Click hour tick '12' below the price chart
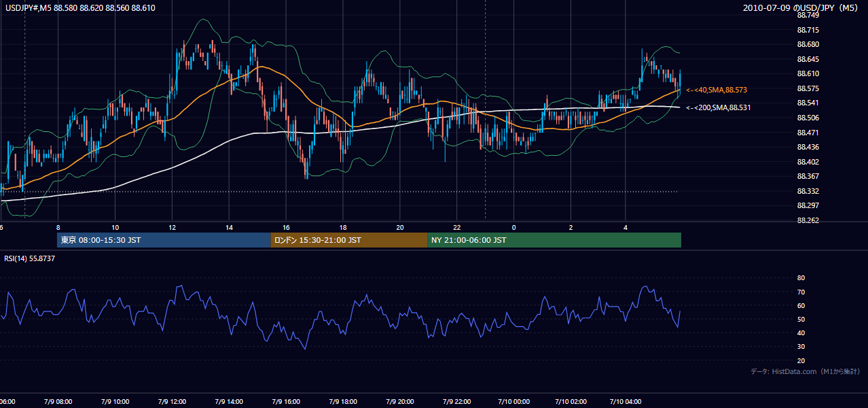This screenshot has width=868, height=408. click(x=172, y=228)
